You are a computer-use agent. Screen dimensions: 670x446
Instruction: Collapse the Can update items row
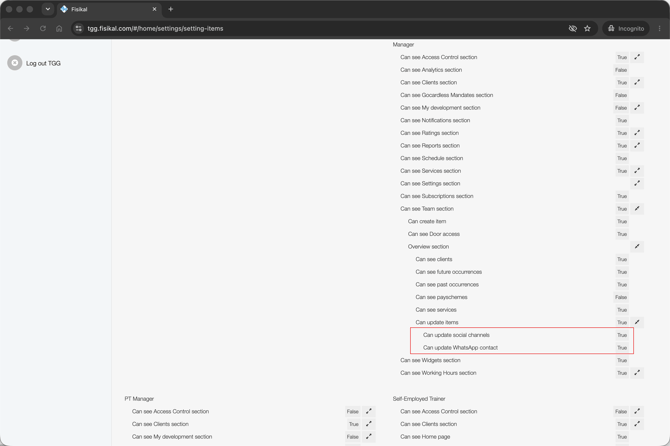[x=637, y=322]
